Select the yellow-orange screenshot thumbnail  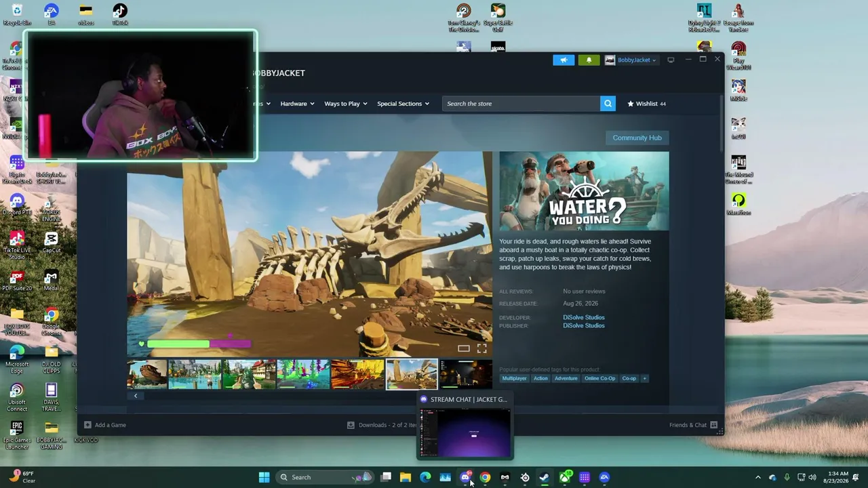pyautogui.click(x=357, y=374)
